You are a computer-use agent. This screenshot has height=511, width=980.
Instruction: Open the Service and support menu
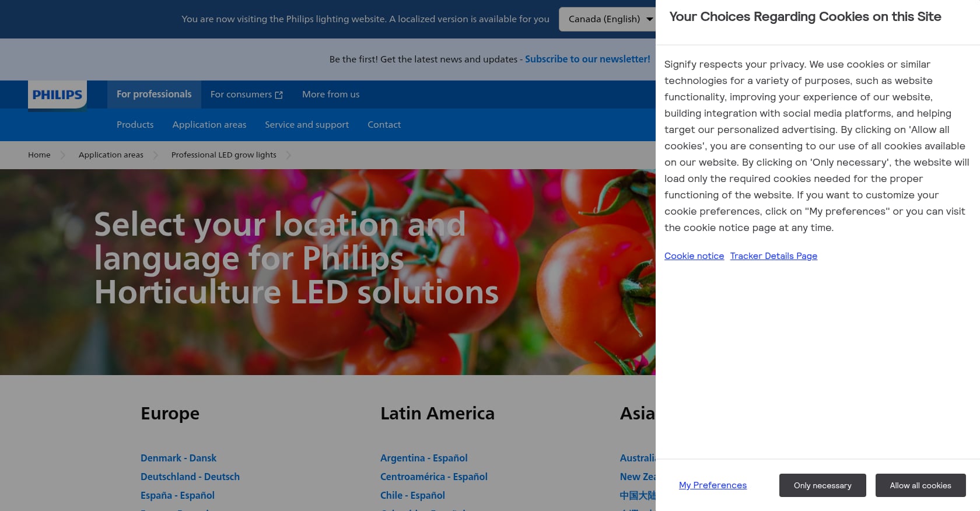[x=307, y=125]
